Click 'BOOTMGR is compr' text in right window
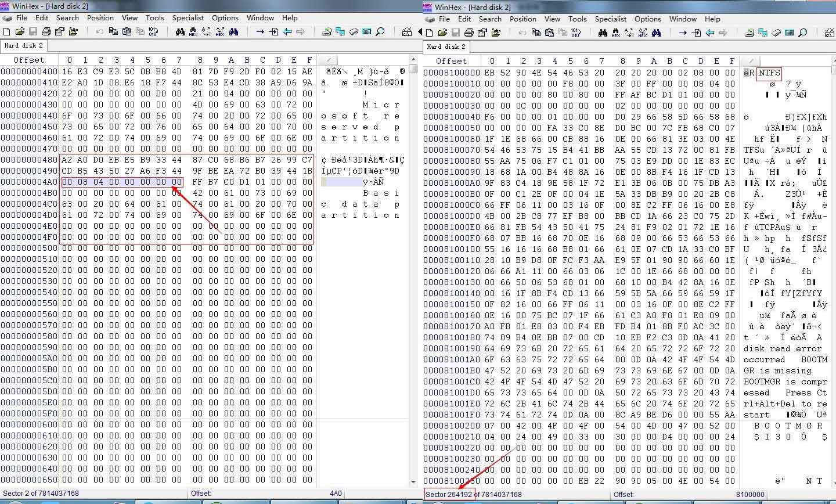This screenshot has width=836, height=504. [785, 381]
